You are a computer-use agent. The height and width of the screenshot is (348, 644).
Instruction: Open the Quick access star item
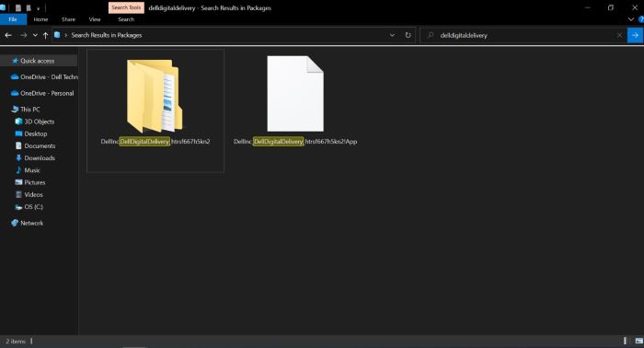pyautogui.click(x=38, y=61)
